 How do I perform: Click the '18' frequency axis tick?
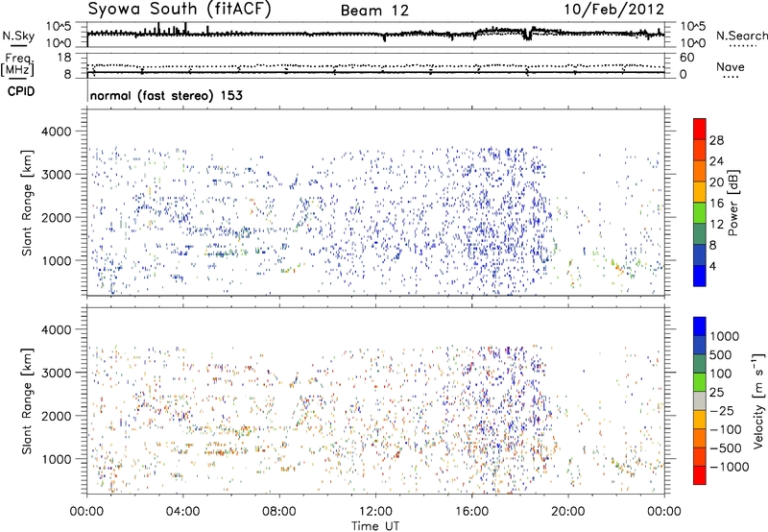coord(64,58)
